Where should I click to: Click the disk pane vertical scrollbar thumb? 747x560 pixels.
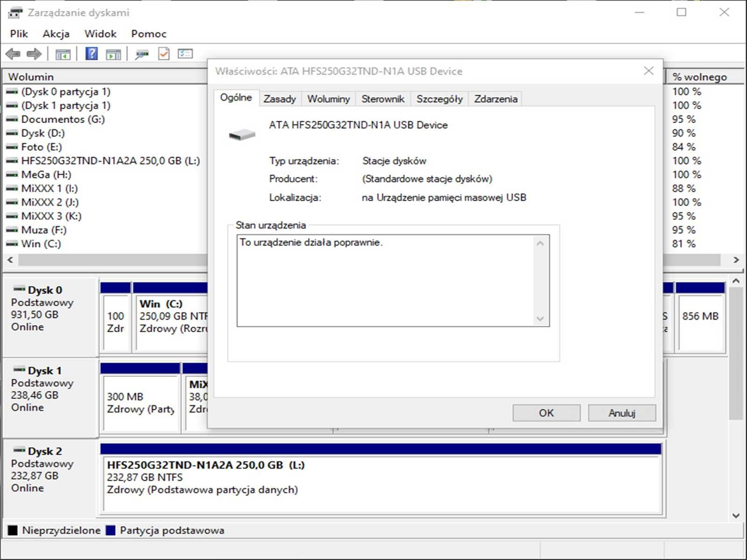(736, 354)
